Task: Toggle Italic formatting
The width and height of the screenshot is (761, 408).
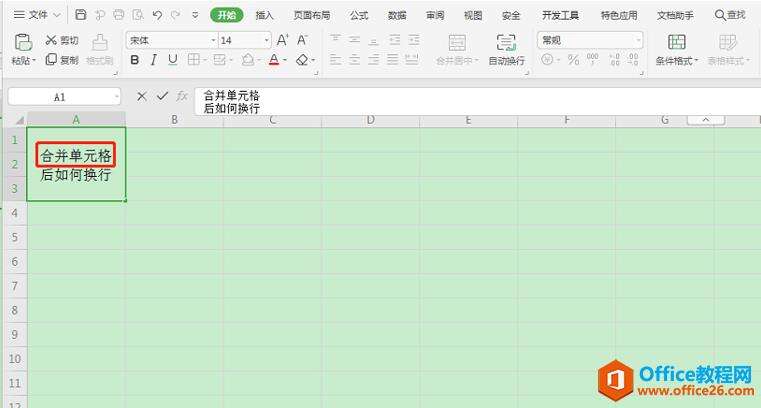Action: tap(154, 60)
